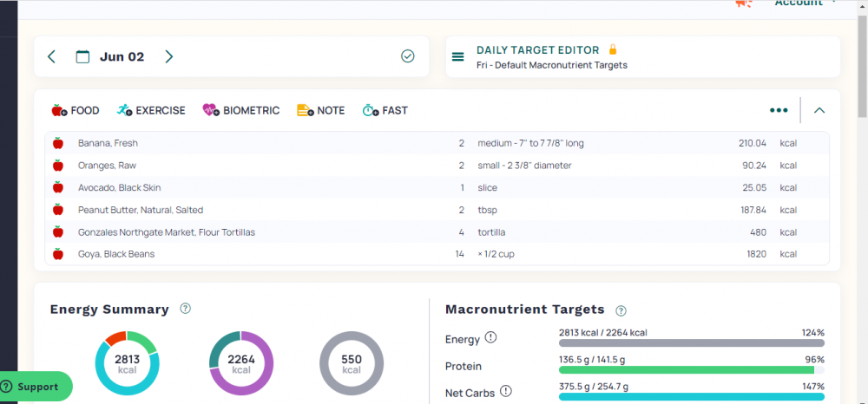Go to the previous day arrow
868x404 pixels.
(x=51, y=56)
